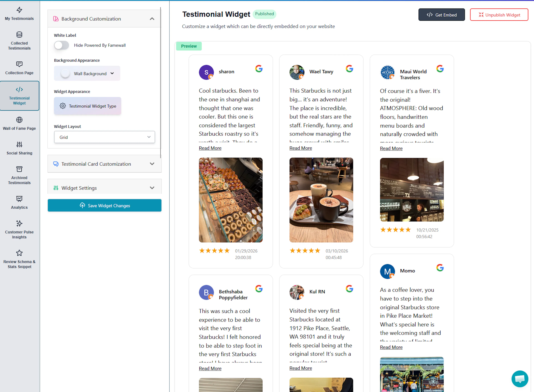The width and height of the screenshot is (534, 392).
Task: Read More on Momo's review
Action: 391,347
